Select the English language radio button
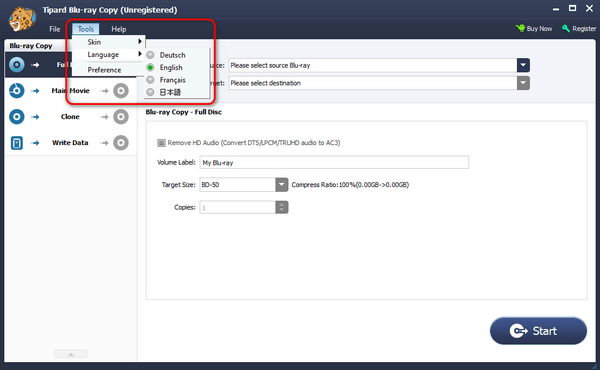This screenshot has width=600, height=370. pyautogui.click(x=150, y=67)
